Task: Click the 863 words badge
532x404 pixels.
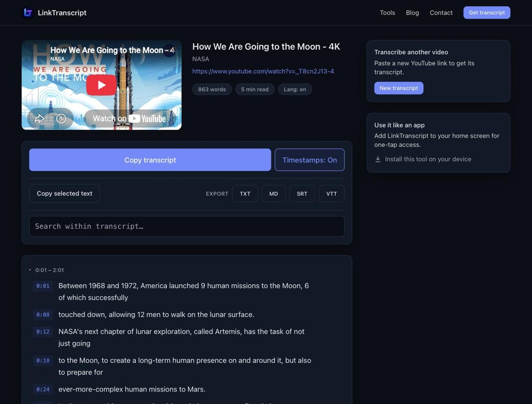Action: (x=212, y=89)
